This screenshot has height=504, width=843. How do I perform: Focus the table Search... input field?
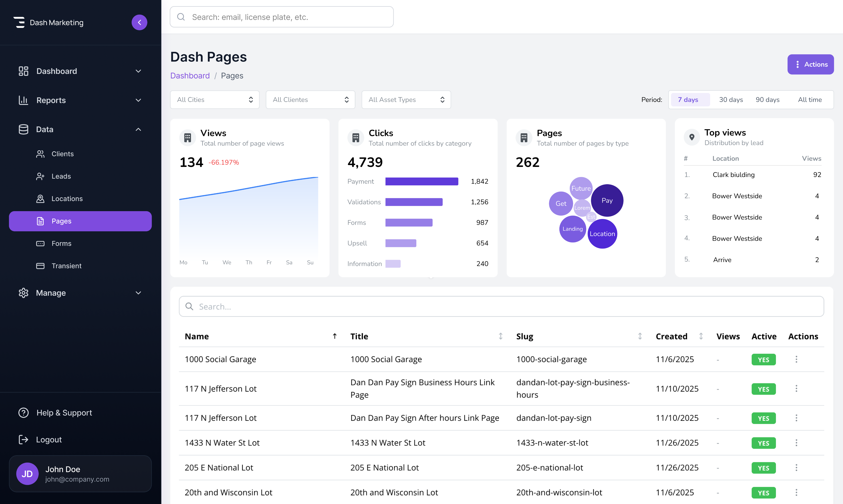pos(501,306)
